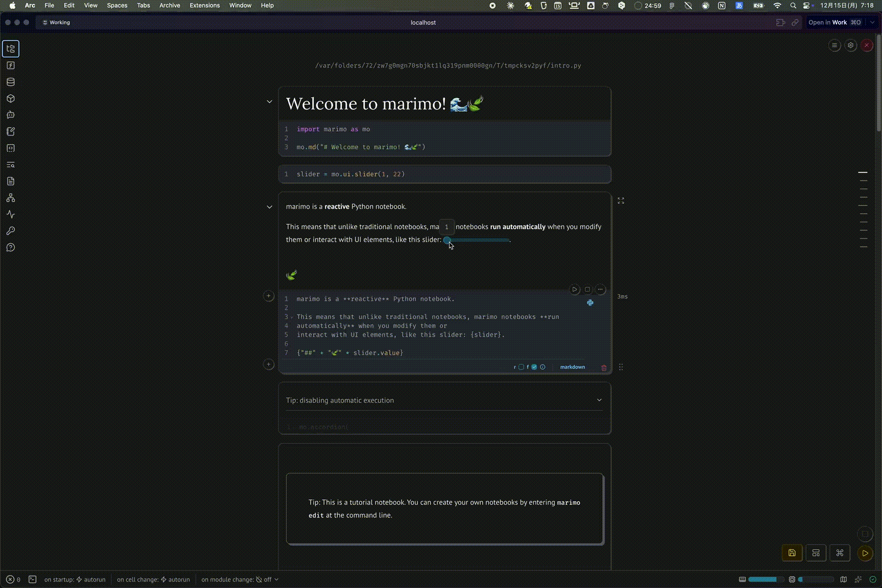Screen dimensions: 882x588
Task: Delete the cell with trash icon
Action: tap(604, 367)
